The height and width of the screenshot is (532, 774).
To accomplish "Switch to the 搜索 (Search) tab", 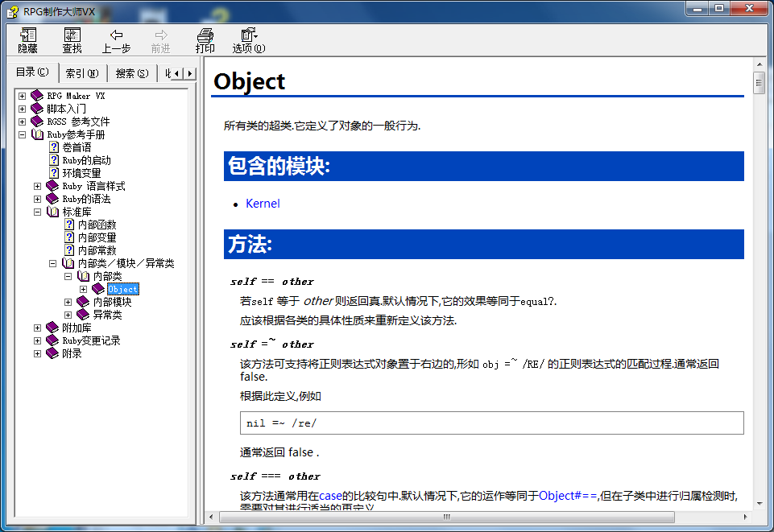I will (x=132, y=73).
